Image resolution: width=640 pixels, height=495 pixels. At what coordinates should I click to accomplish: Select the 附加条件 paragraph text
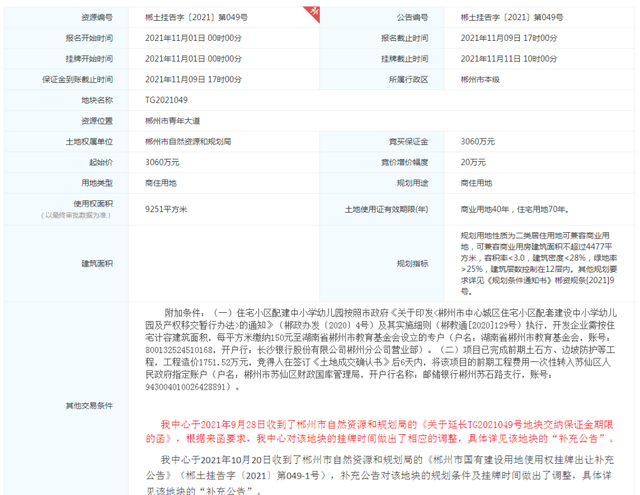pyautogui.click(x=381, y=350)
